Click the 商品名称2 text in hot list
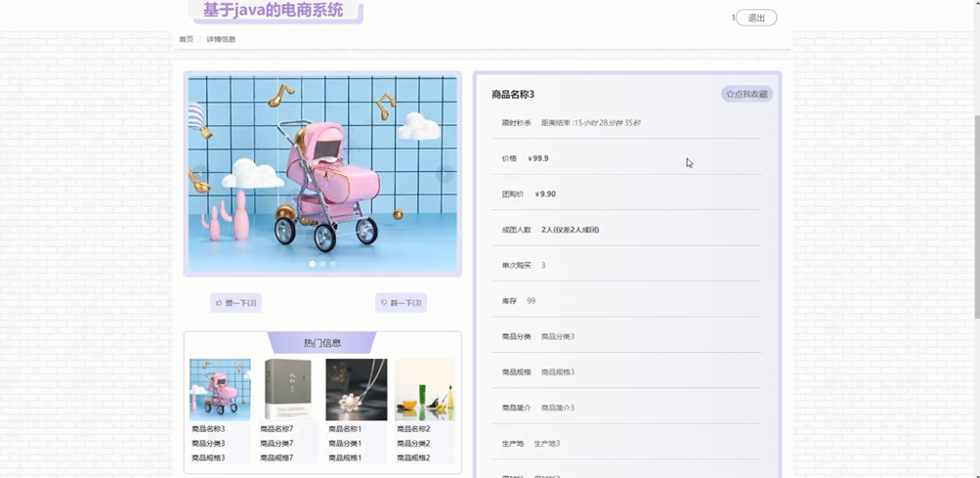Image resolution: width=980 pixels, height=478 pixels. [x=413, y=429]
